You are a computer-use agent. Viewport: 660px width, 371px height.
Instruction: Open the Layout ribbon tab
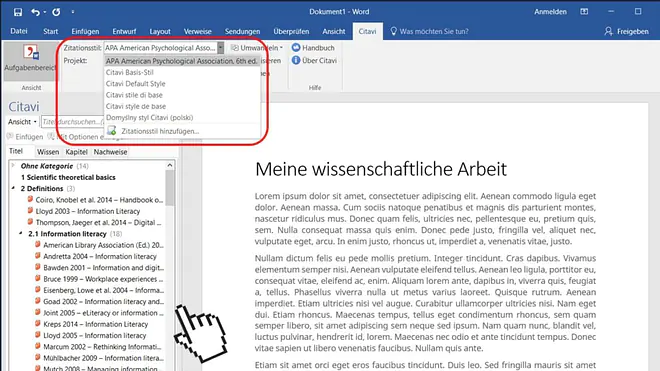[x=160, y=31]
